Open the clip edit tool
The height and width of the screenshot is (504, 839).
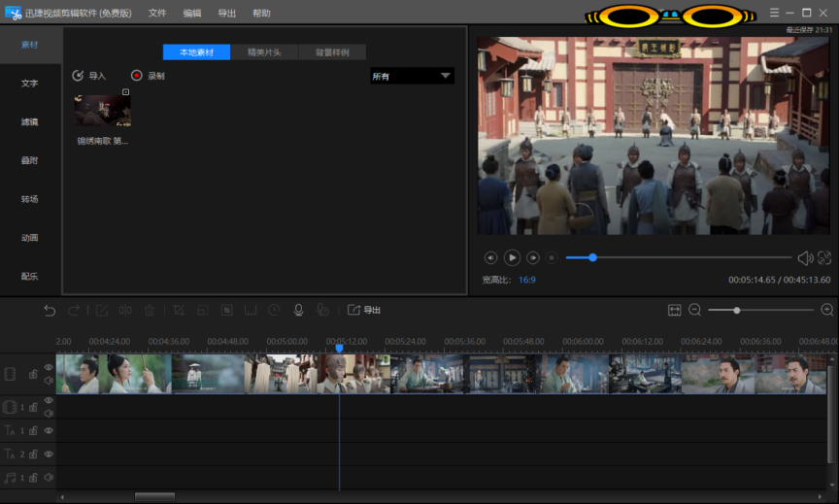click(x=102, y=311)
